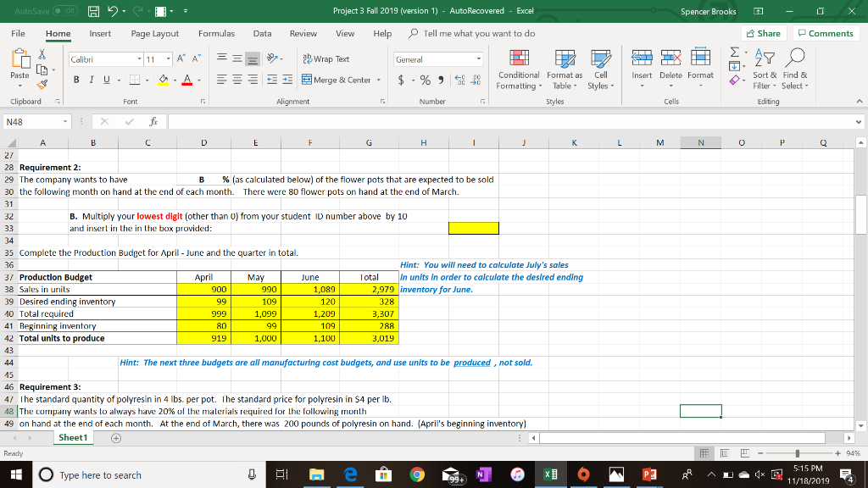The image size is (868, 488).
Task: Click Spencer Brooks account name
Action: pos(708,11)
